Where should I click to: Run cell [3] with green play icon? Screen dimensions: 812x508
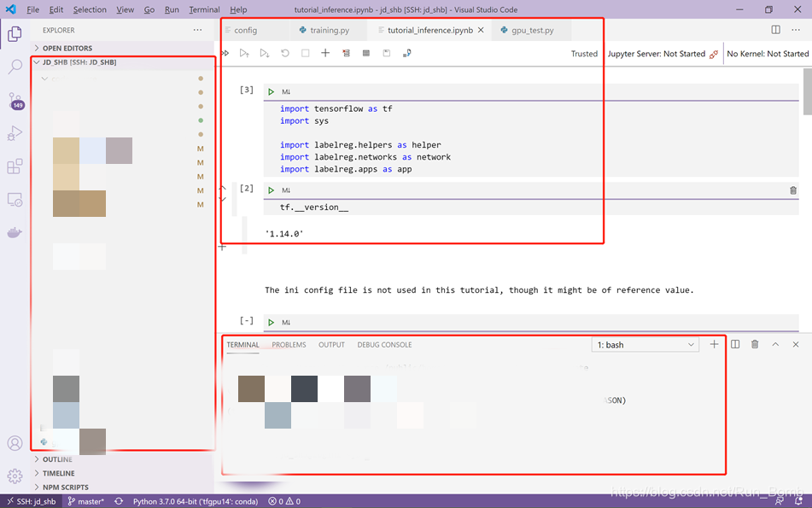tap(271, 91)
